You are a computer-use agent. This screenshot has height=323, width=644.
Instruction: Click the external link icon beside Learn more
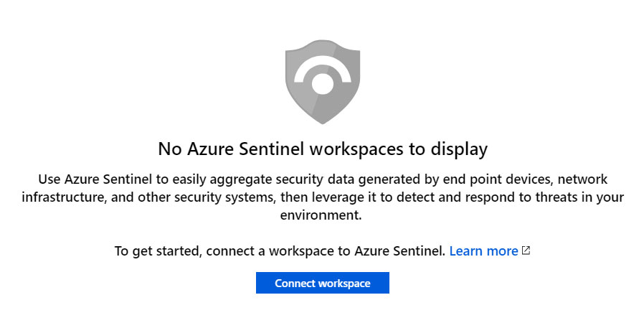point(526,251)
